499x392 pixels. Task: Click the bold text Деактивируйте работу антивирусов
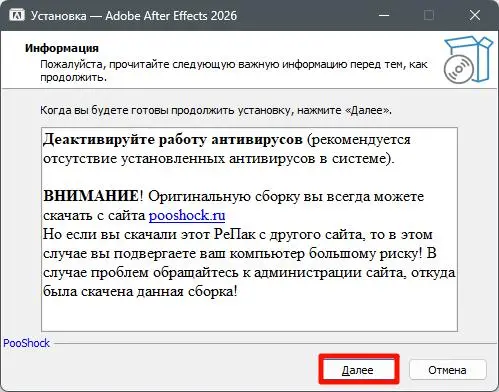tap(173, 139)
